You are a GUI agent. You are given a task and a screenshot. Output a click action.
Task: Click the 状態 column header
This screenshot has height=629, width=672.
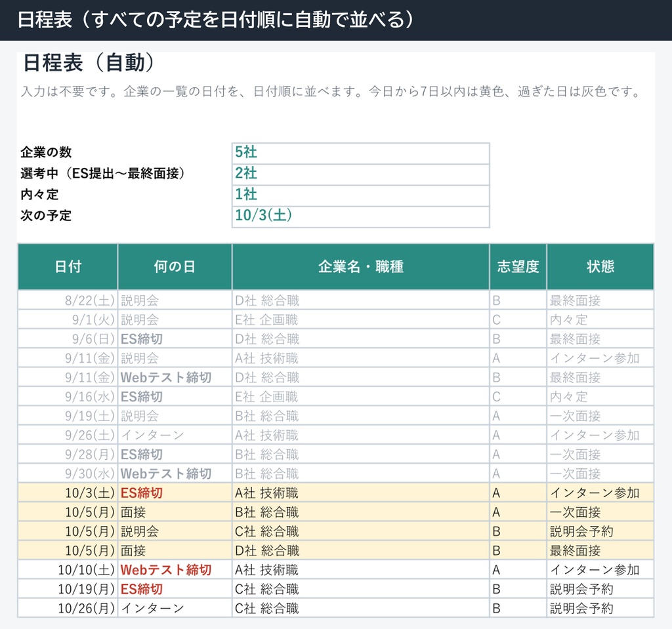600,266
